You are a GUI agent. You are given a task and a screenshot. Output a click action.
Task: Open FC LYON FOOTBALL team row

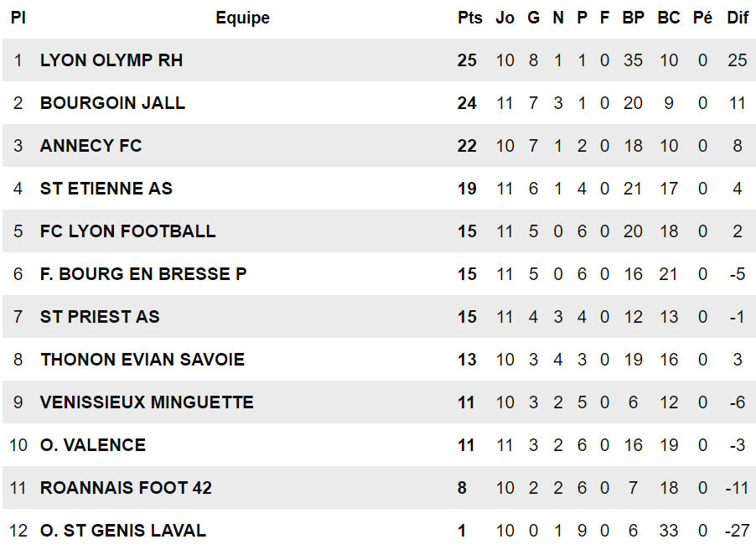127,231
